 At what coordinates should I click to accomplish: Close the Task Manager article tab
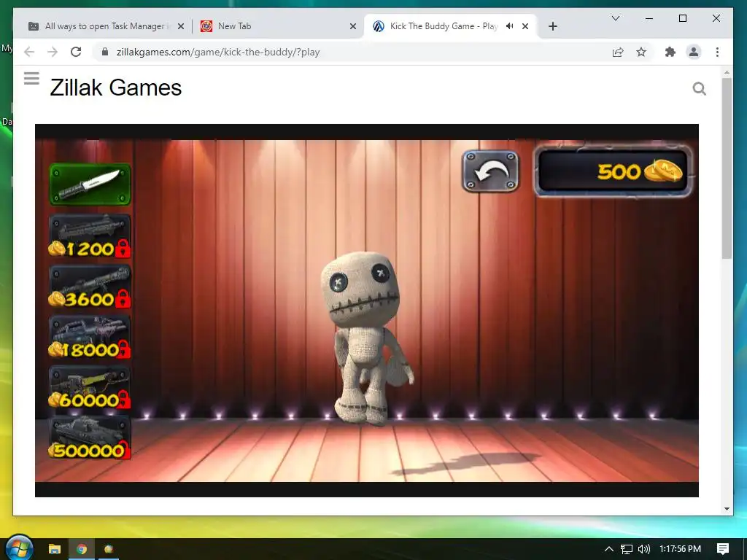point(181,26)
